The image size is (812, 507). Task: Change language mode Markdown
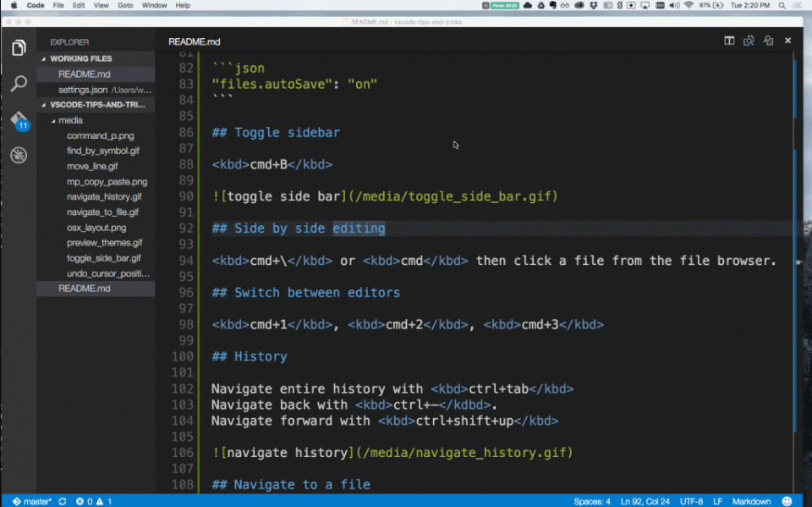tap(751, 501)
